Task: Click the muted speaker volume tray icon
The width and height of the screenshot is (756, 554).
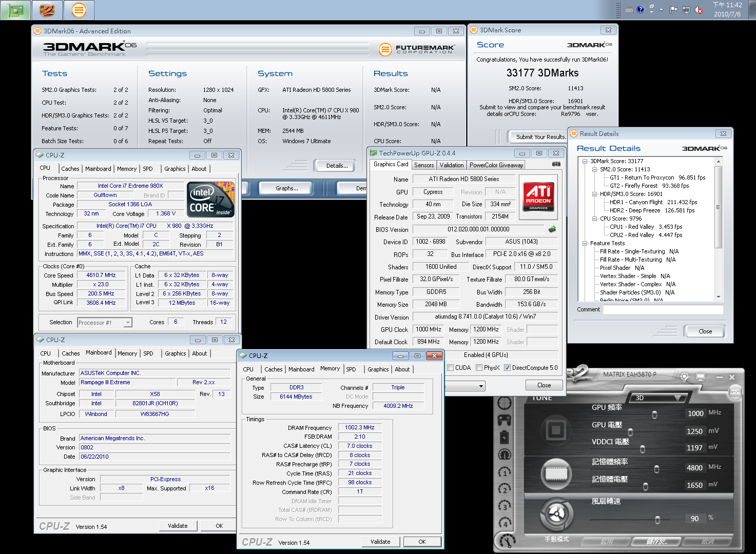Action: (698, 10)
